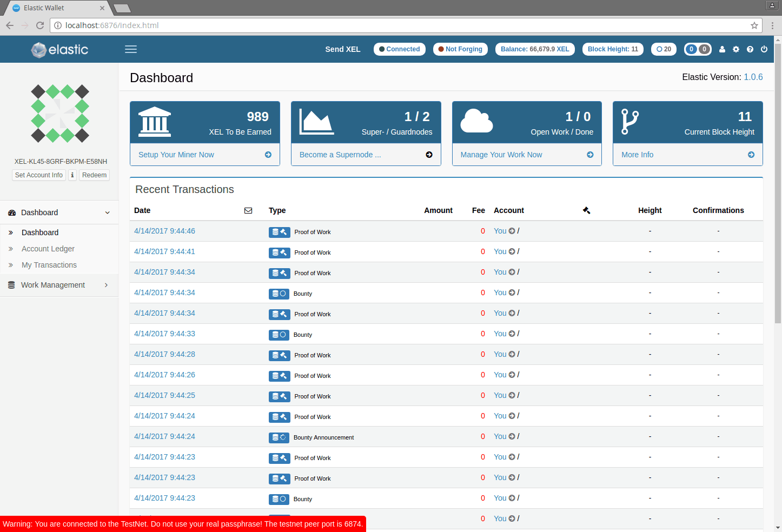
Task: Click arrow icon beside Become a Supernode
Action: pyautogui.click(x=429, y=155)
